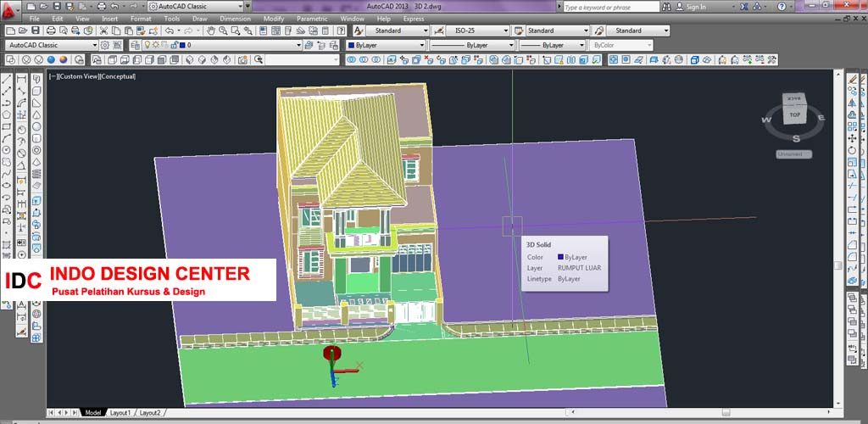Click [Custom View] viewport control label
This screenshot has width=868, height=424.
point(77,76)
